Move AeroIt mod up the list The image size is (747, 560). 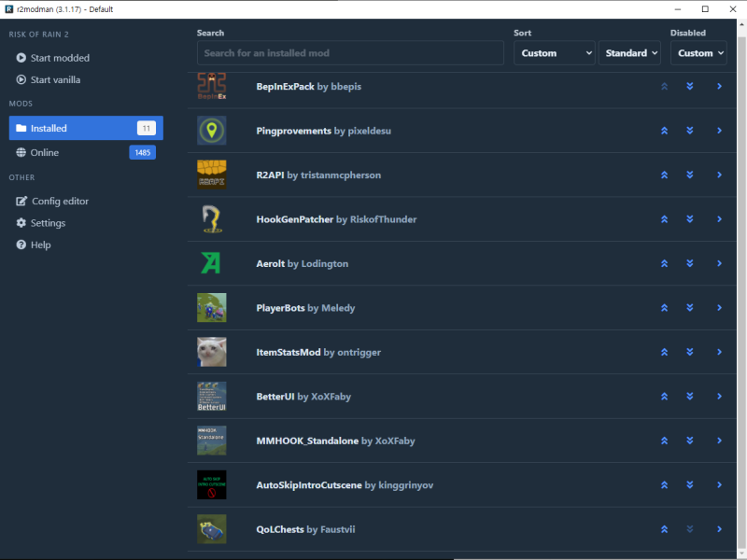(x=664, y=263)
